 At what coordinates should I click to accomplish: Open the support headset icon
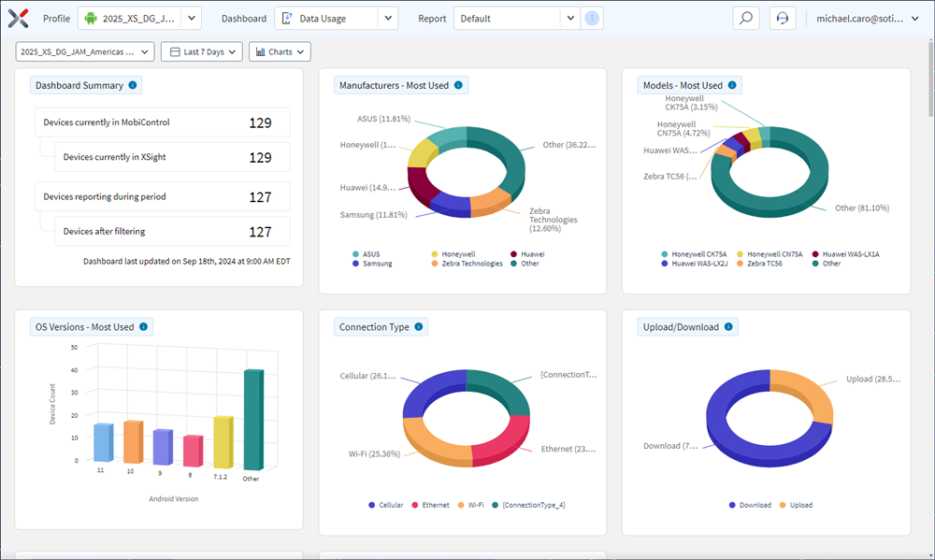(x=783, y=19)
